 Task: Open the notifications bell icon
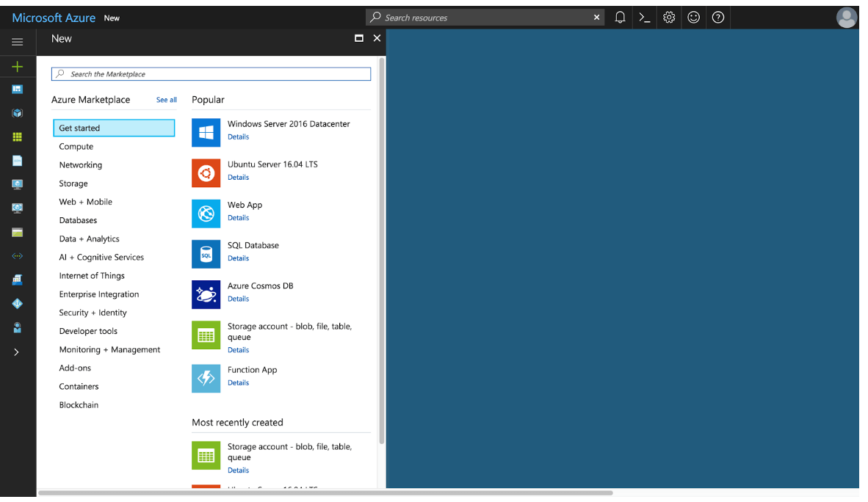click(620, 18)
